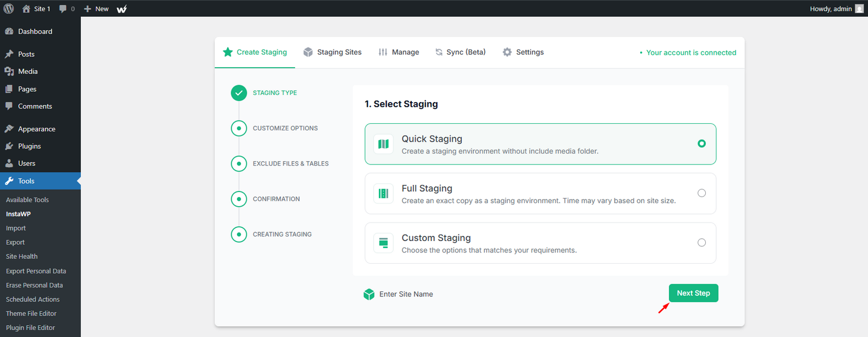This screenshot has height=337, width=868.
Task: Click the Media library icon
Action: 9,72
